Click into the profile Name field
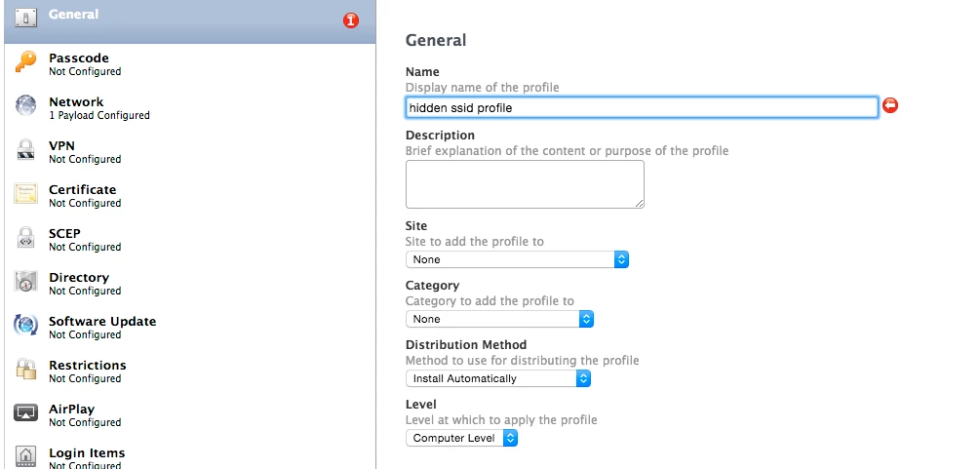Image resolution: width=980 pixels, height=469 pixels. coord(642,107)
